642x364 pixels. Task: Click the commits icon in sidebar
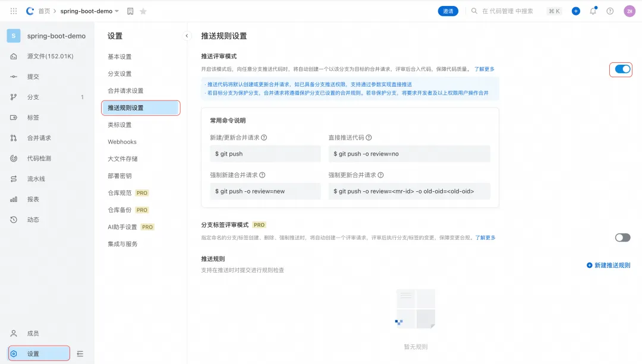[x=14, y=77]
